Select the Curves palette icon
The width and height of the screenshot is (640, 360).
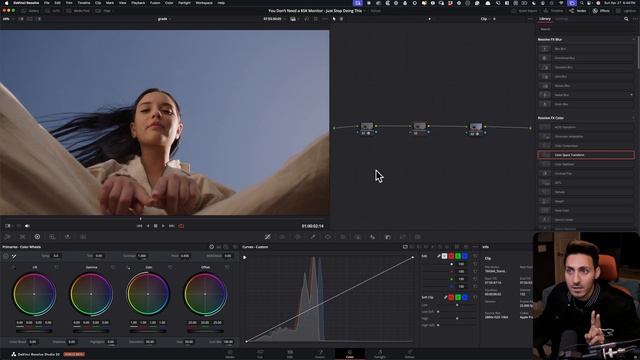point(268,237)
